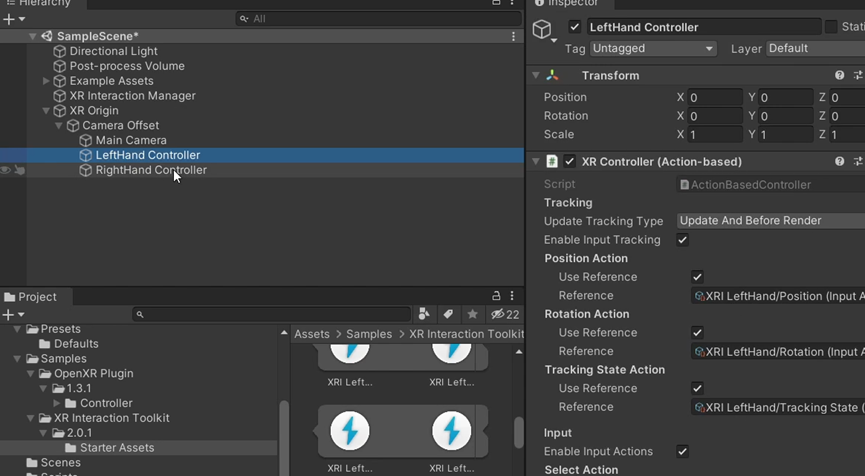Disable the LeftHand Controller active checkbox
Screen dimensions: 865x476
(x=575, y=27)
